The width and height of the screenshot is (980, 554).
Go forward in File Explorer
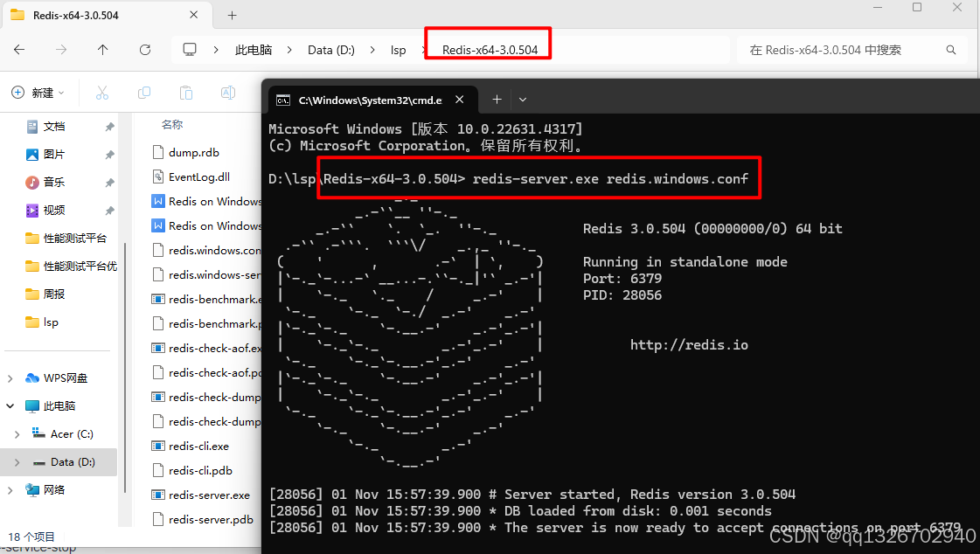pyautogui.click(x=60, y=50)
